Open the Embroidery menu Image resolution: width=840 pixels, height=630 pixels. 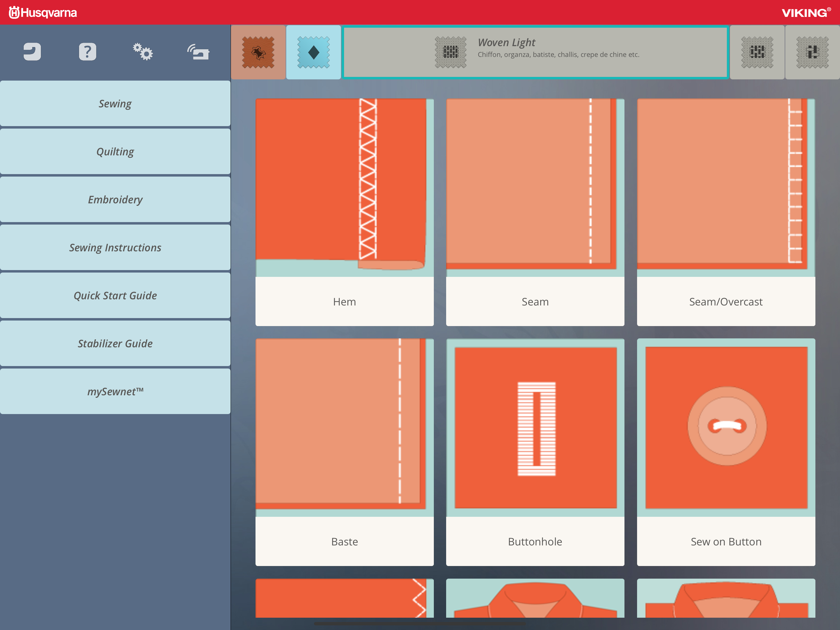115,199
